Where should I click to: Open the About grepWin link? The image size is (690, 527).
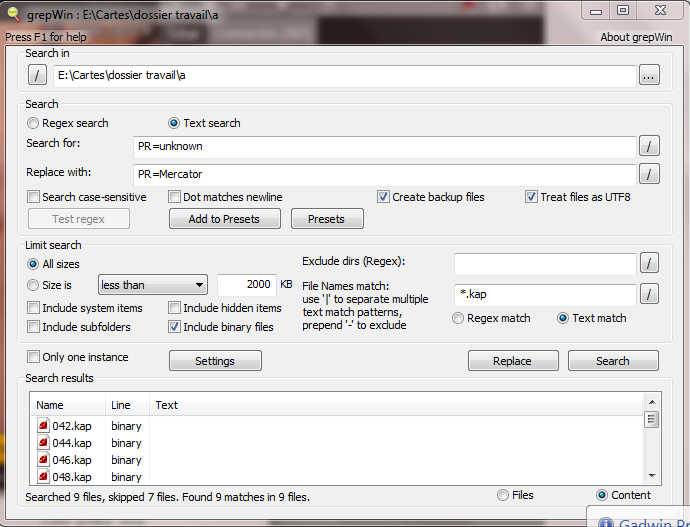point(636,37)
